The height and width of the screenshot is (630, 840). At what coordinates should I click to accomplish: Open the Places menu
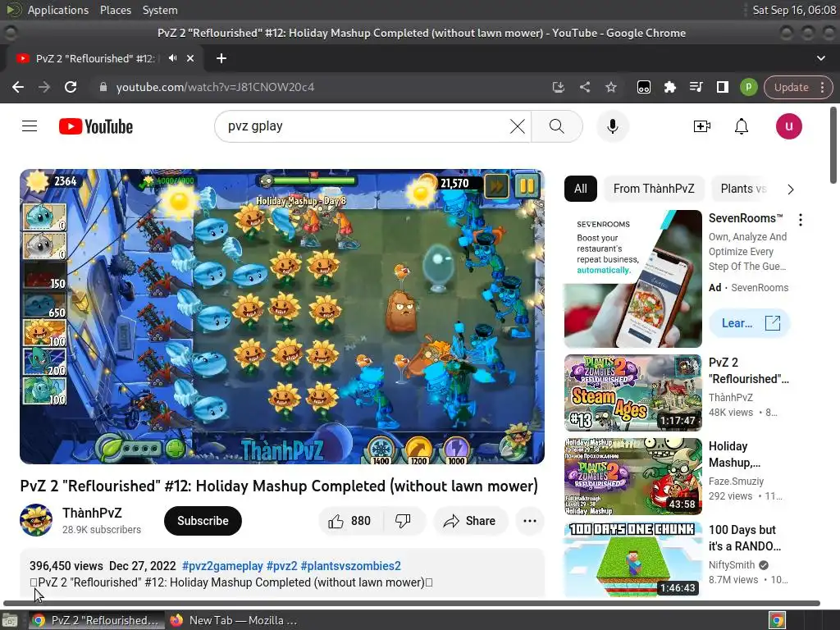click(115, 10)
